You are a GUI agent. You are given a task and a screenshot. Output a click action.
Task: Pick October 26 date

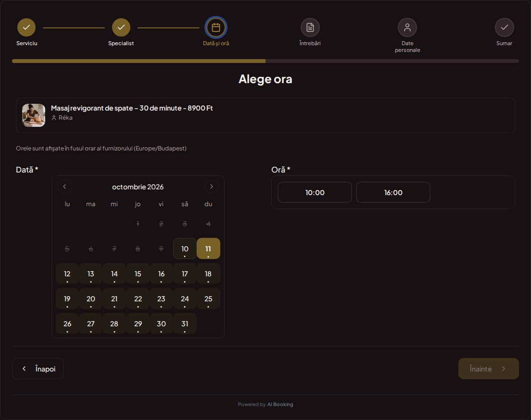[x=67, y=324]
